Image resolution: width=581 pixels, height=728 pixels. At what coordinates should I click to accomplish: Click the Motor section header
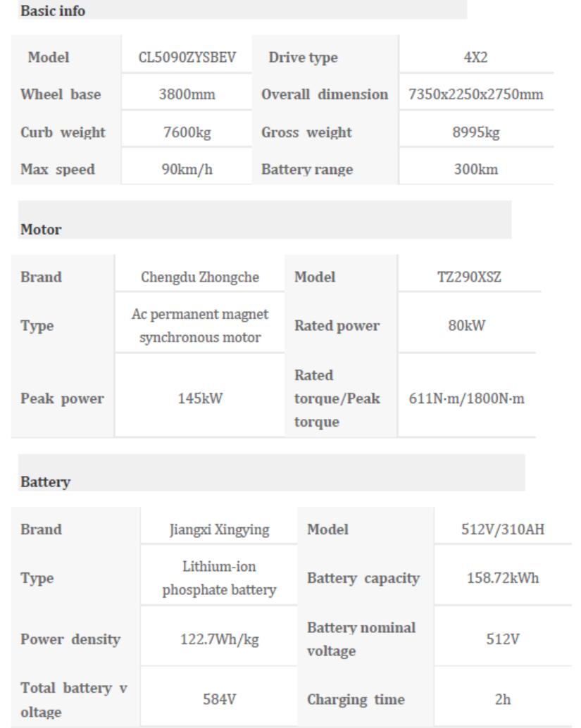42,230
